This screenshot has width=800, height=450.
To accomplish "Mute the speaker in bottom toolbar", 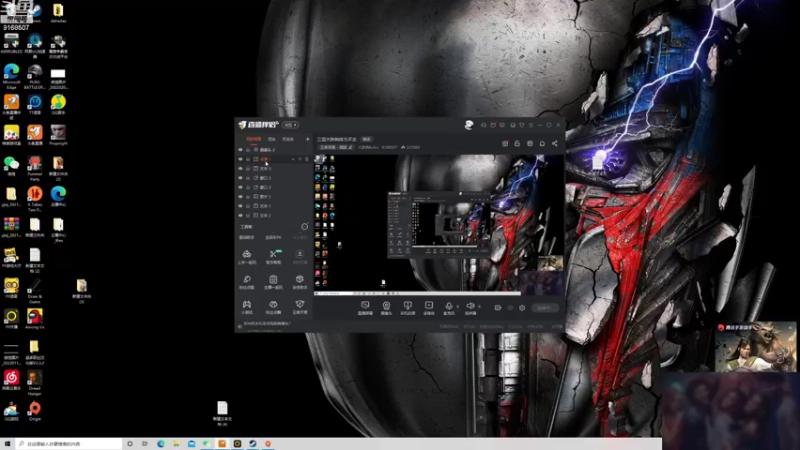I will pos(470,308).
